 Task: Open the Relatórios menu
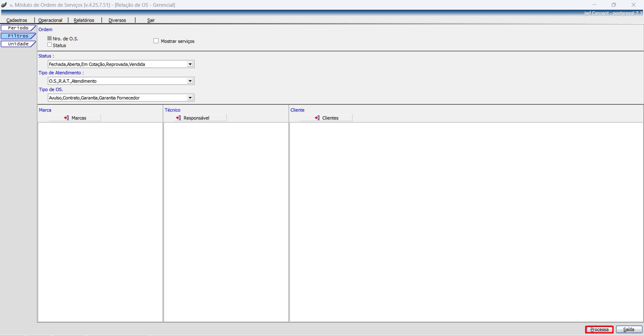[84, 20]
